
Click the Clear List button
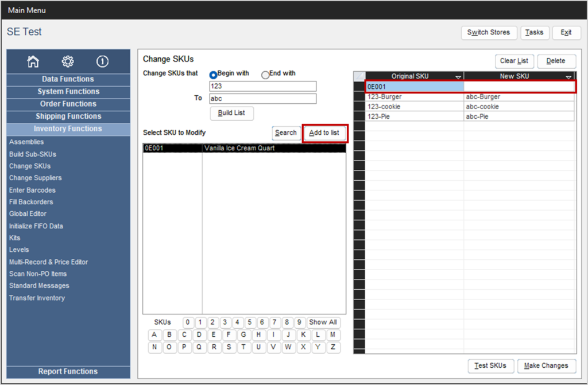514,61
